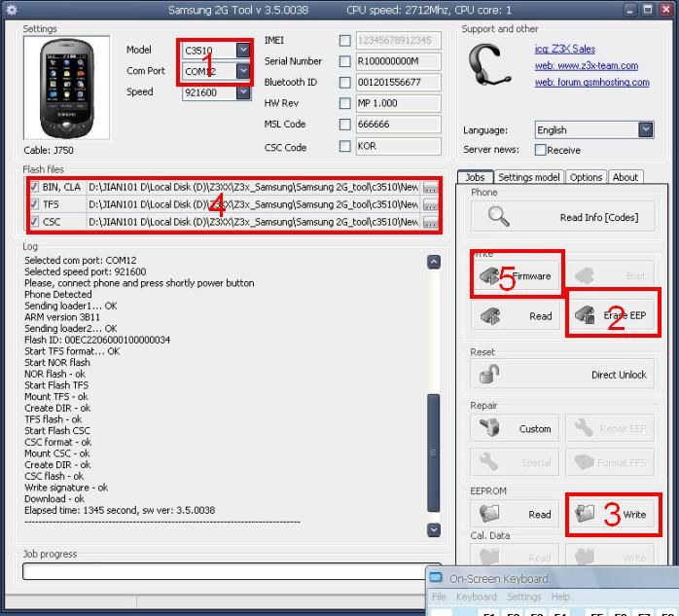This screenshot has height=616, width=679.
Task: Browse for the TFS flash file
Action: pos(430,204)
